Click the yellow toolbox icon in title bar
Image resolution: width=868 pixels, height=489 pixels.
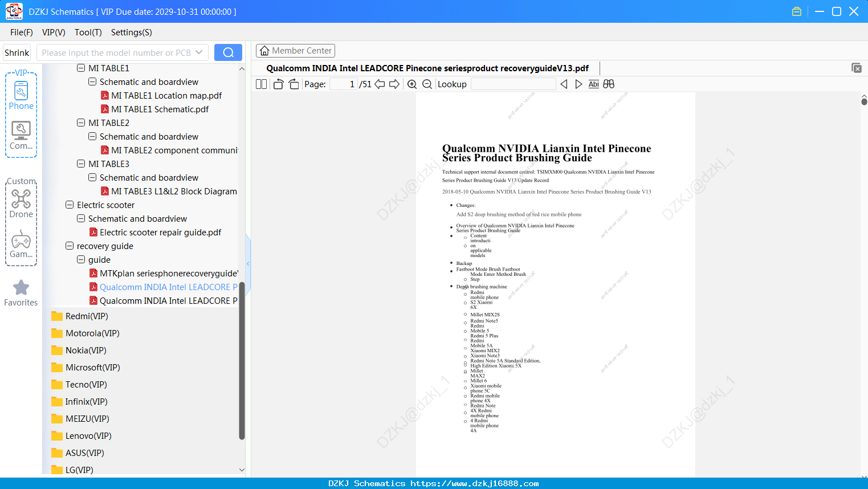click(797, 11)
